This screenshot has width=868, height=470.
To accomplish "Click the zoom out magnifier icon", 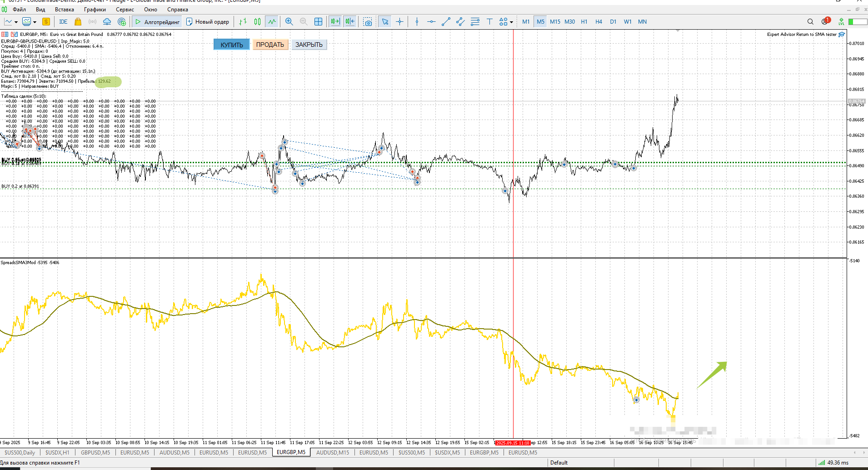I will 304,22.
